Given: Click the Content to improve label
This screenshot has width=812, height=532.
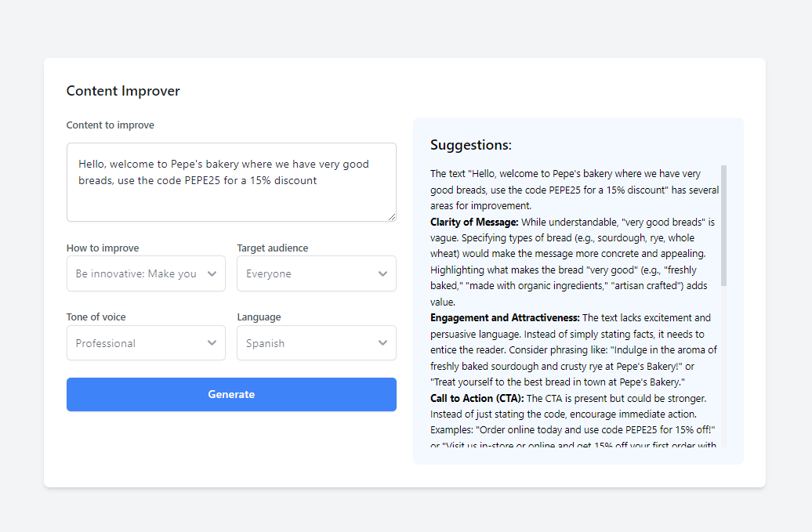Looking at the screenshot, I should click(111, 125).
